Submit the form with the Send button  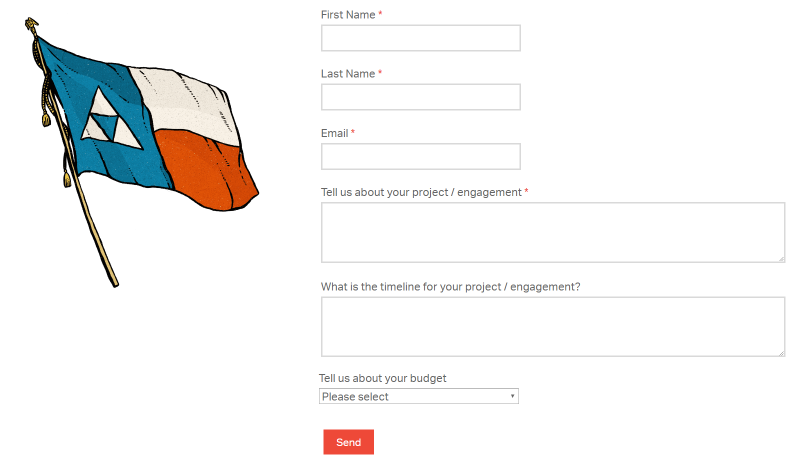[348, 442]
